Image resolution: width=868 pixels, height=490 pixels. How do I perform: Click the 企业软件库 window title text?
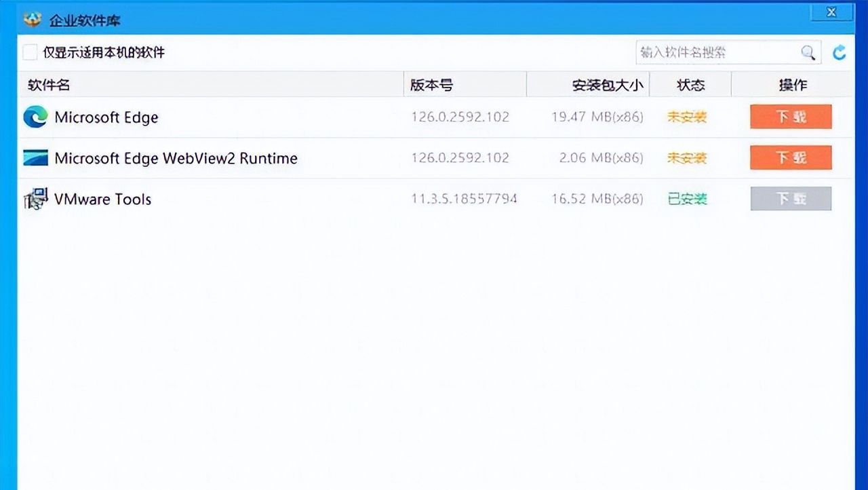(x=85, y=20)
